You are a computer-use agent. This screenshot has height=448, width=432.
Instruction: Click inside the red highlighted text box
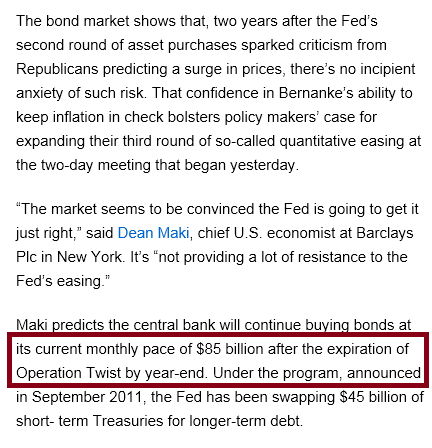pyautogui.click(x=218, y=360)
